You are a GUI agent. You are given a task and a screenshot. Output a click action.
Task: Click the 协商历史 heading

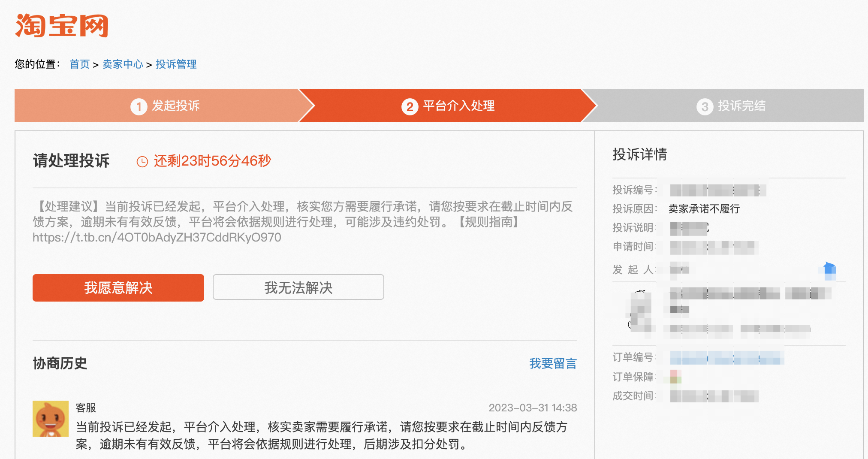pyautogui.click(x=60, y=363)
